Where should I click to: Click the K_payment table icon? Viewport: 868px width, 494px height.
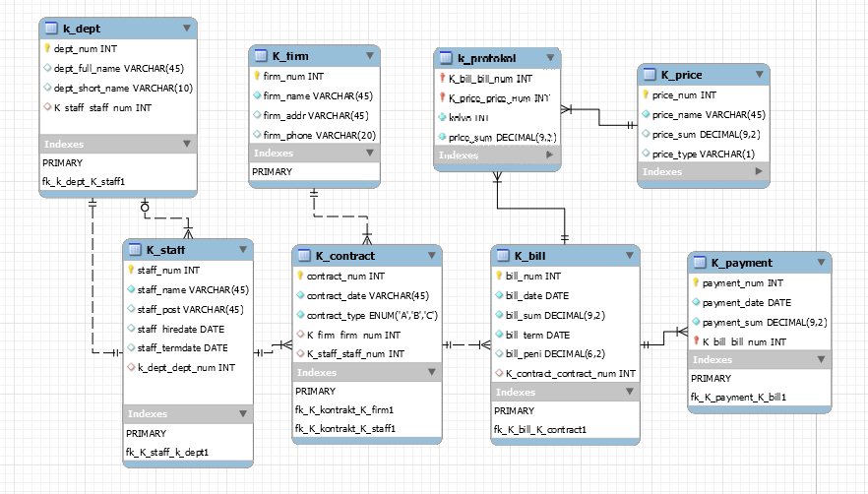699,263
